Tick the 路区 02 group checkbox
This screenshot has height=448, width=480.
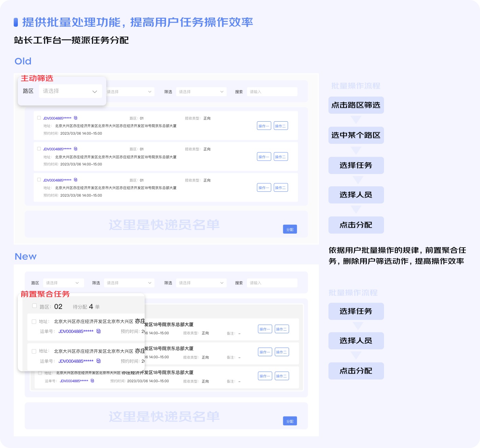[x=34, y=306]
